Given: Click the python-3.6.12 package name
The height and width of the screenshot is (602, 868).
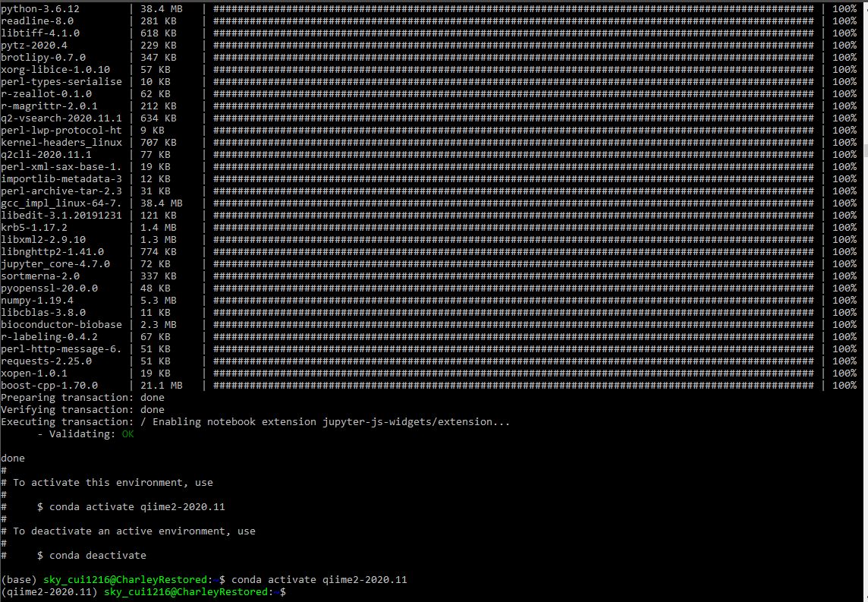Looking at the screenshot, I should point(40,9).
